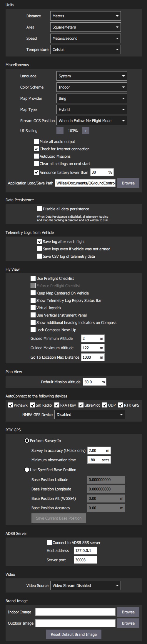Screen dimensions: 147x644
Task: Enable Mute all audio output
Action: coord(36,142)
